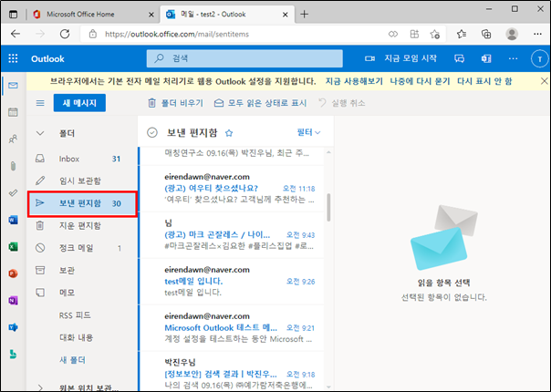Open the test메일 입니다. email
This screenshot has height=392, width=551.
[232, 282]
